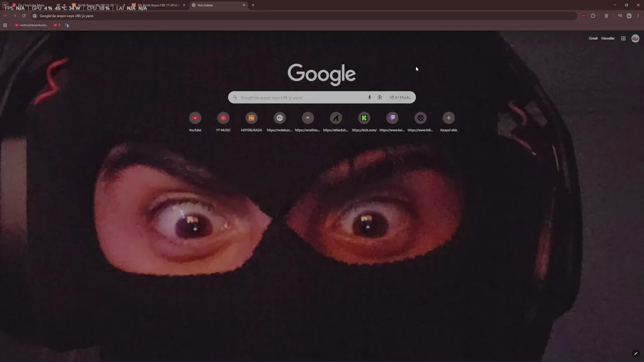Switch to the North Bayou F80 17-30 LCD tab
Image resolution: width=644 pixels, height=362 pixels.
coord(158,5)
